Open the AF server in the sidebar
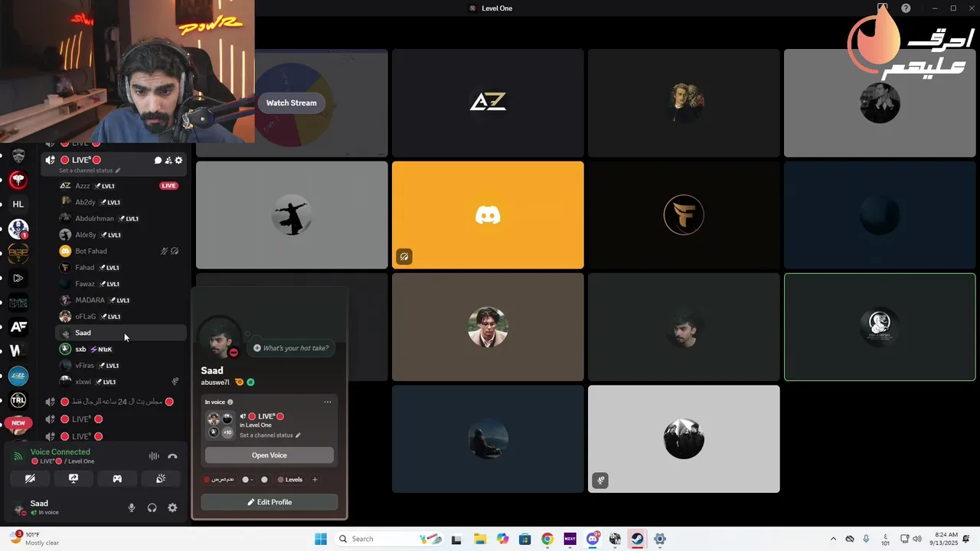This screenshot has height=551, width=980. pyautogui.click(x=18, y=327)
